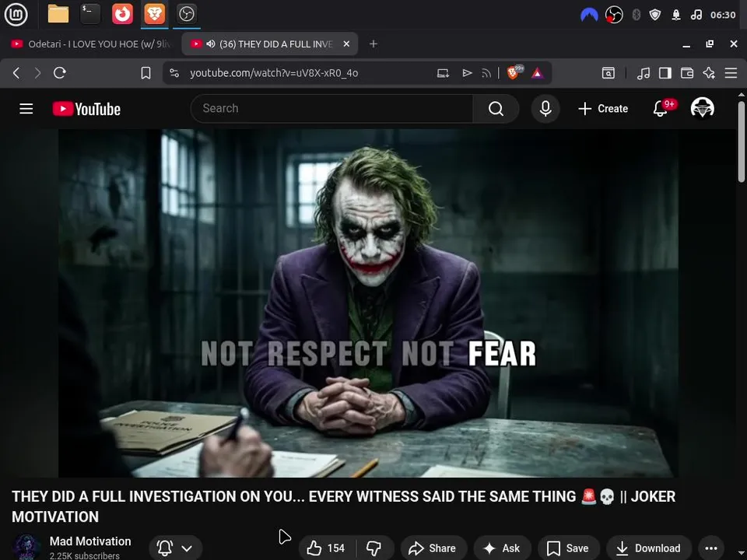Click the Create button
Screen dimensions: 747x560
603,109
